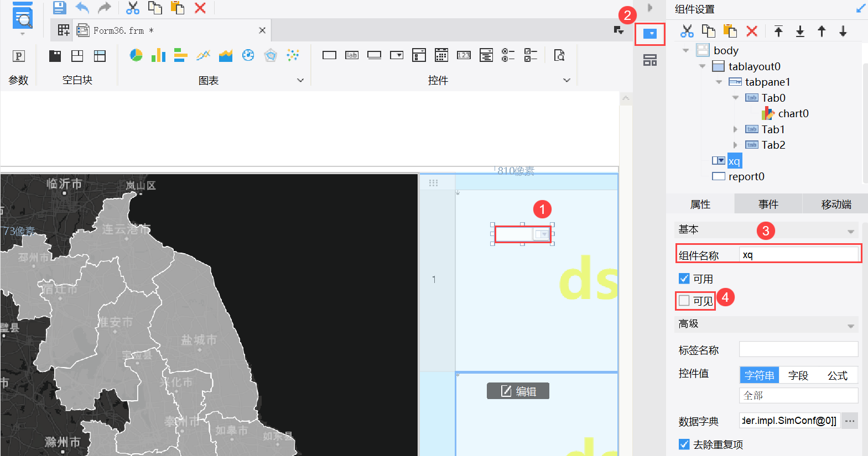Open the component settings panel icon
Viewport: 868px width, 456px height.
(x=650, y=34)
